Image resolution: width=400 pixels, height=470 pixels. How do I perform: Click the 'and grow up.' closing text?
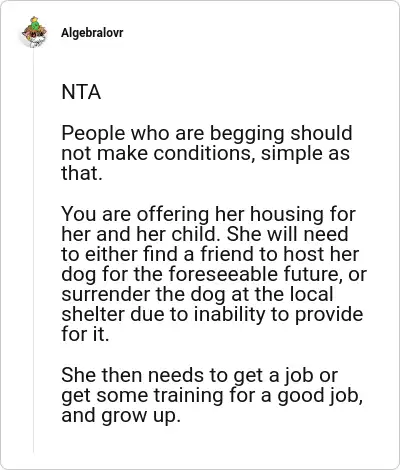(121, 416)
